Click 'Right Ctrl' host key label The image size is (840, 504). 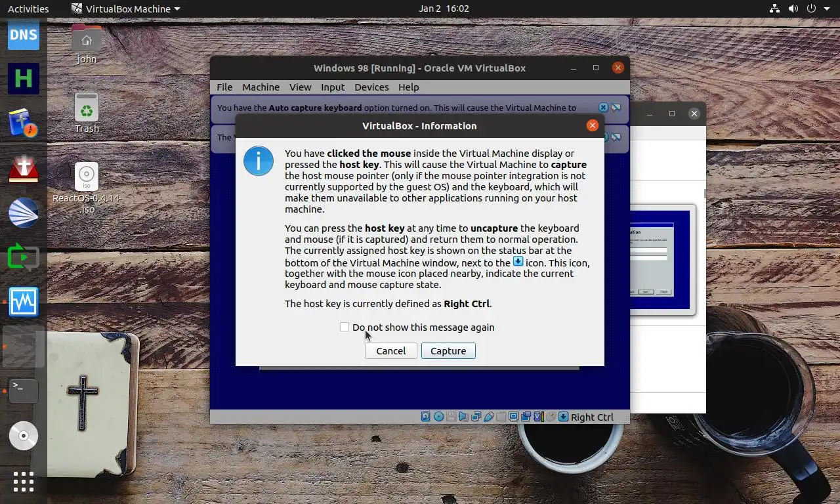pyautogui.click(x=592, y=417)
